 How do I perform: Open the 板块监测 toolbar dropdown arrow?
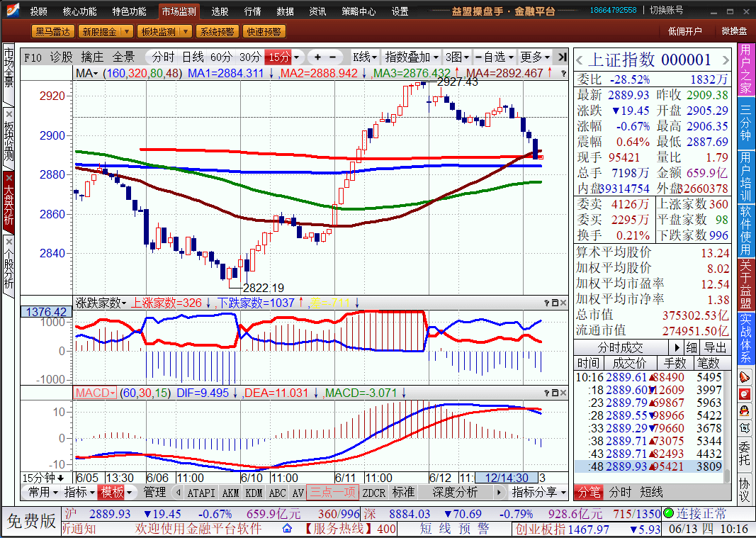click(186, 32)
